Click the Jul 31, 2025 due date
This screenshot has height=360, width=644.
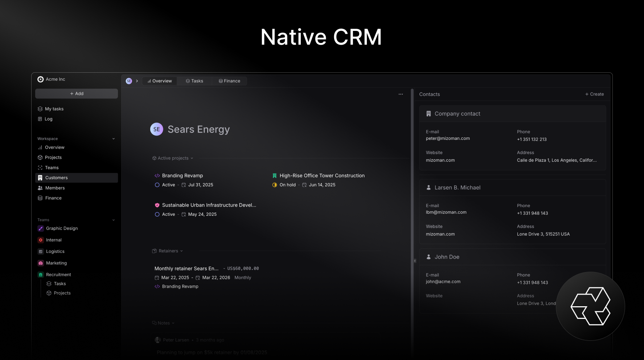[201, 185]
